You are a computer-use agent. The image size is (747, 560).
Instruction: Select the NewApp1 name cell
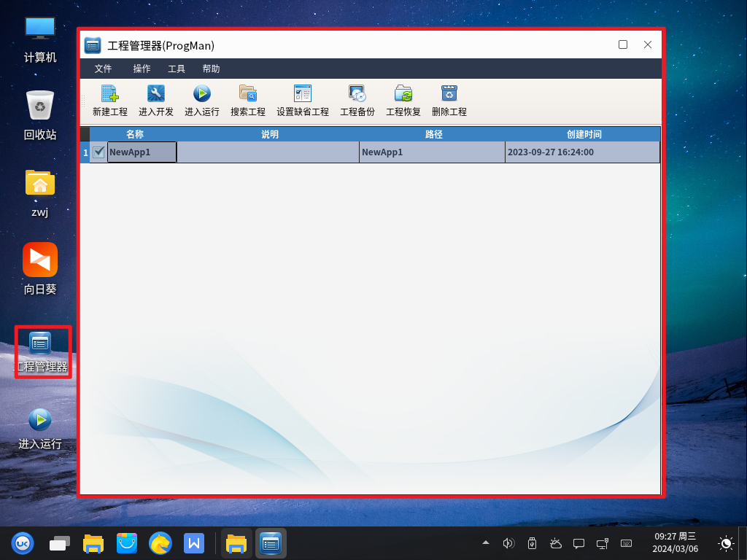pyautogui.click(x=142, y=152)
